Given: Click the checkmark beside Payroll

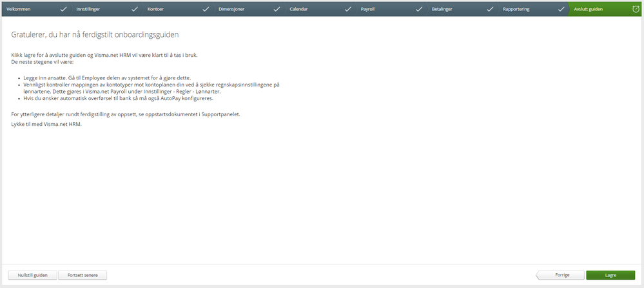Looking at the screenshot, I should [419, 9].
